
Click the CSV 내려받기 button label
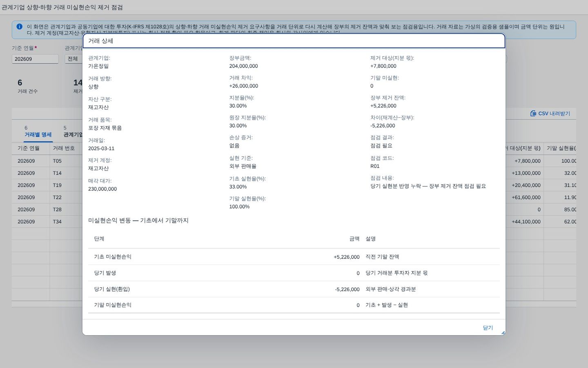coord(554,113)
